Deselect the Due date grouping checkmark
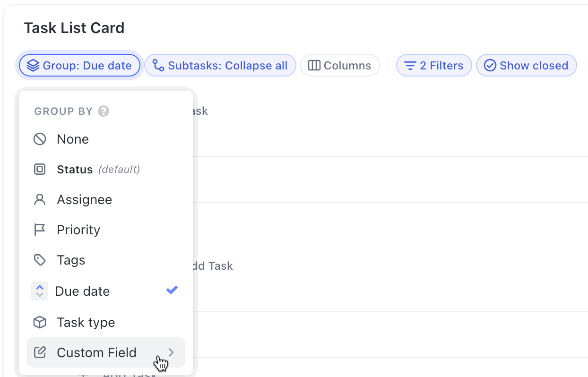The height and width of the screenshot is (377, 588). tap(172, 290)
